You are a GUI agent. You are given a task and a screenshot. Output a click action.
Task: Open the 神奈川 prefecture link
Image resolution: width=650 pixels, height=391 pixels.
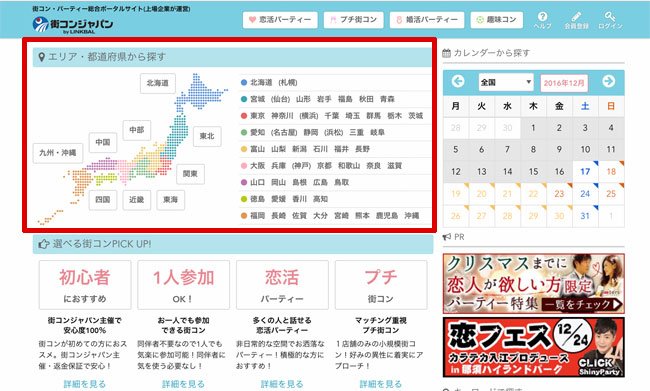click(282, 116)
